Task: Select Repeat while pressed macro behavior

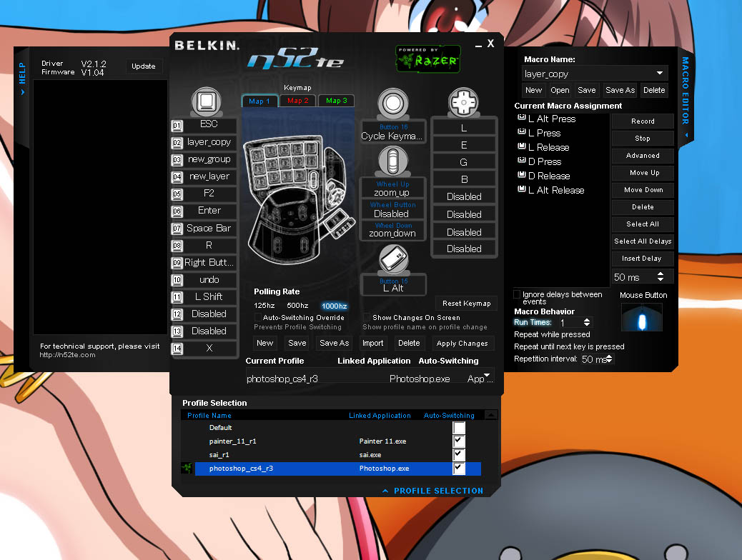Action: (x=552, y=334)
